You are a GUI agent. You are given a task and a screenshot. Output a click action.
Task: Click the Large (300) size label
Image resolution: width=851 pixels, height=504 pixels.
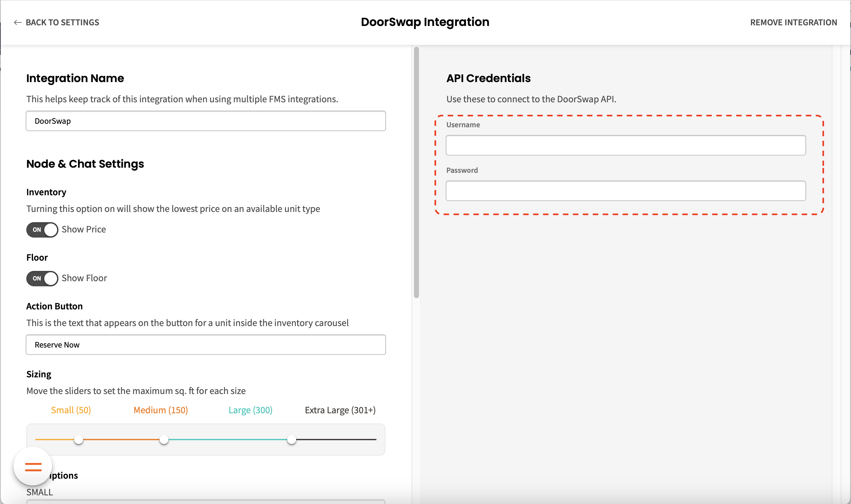click(250, 410)
